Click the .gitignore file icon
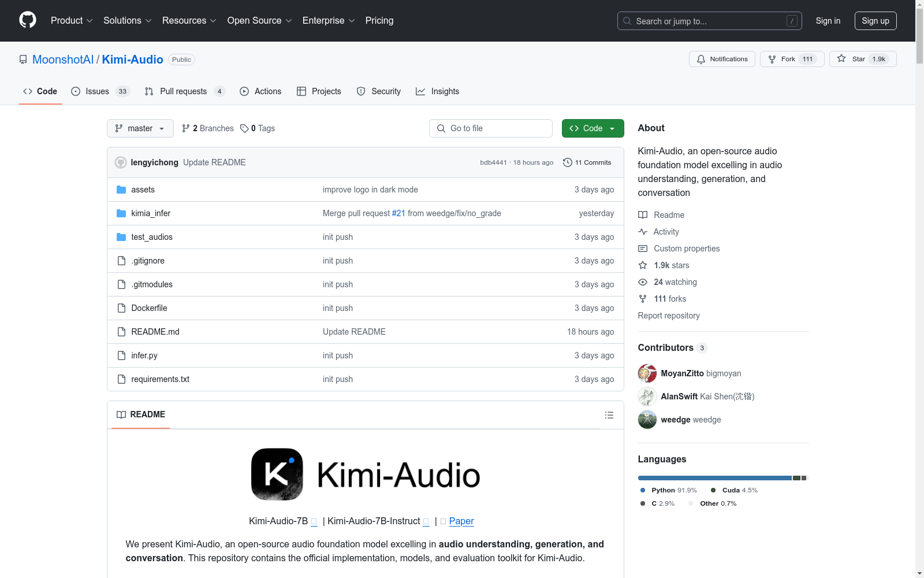The height and width of the screenshot is (578, 924). pos(121,261)
